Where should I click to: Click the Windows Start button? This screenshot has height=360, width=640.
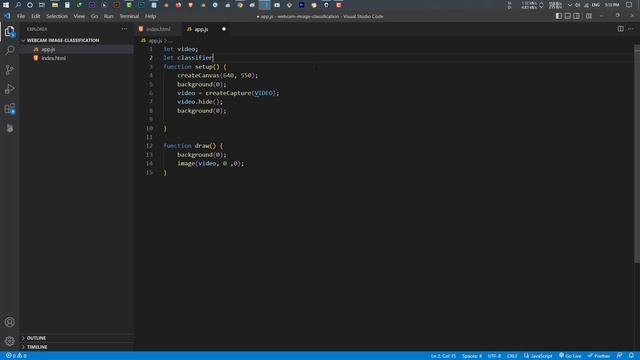[x=6, y=5]
